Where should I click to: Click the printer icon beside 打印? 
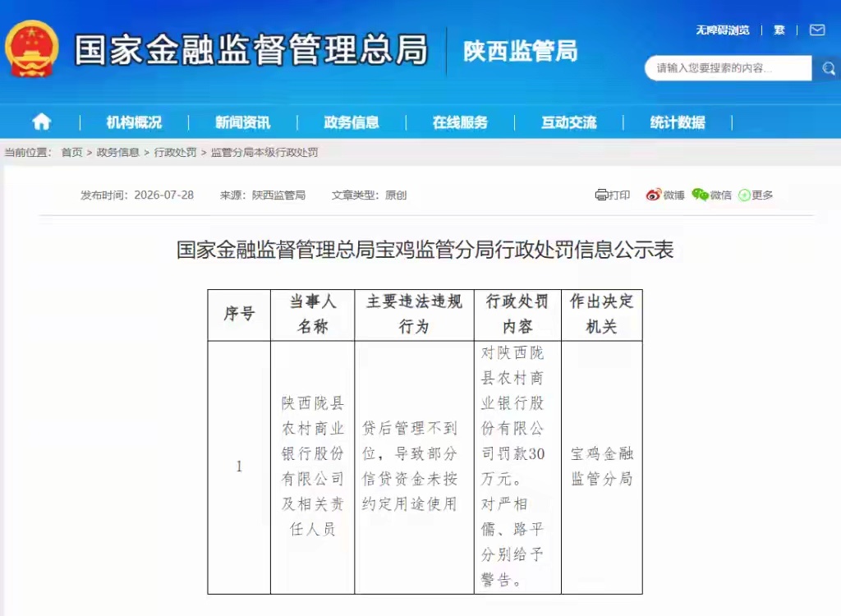point(601,195)
